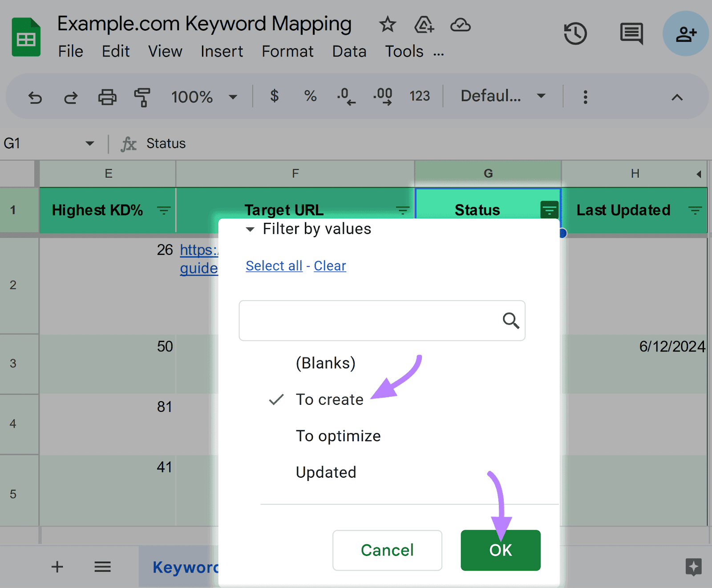The image size is (712, 588).
Task: Open the zoom level dropdown
Action: (x=232, y=97)
